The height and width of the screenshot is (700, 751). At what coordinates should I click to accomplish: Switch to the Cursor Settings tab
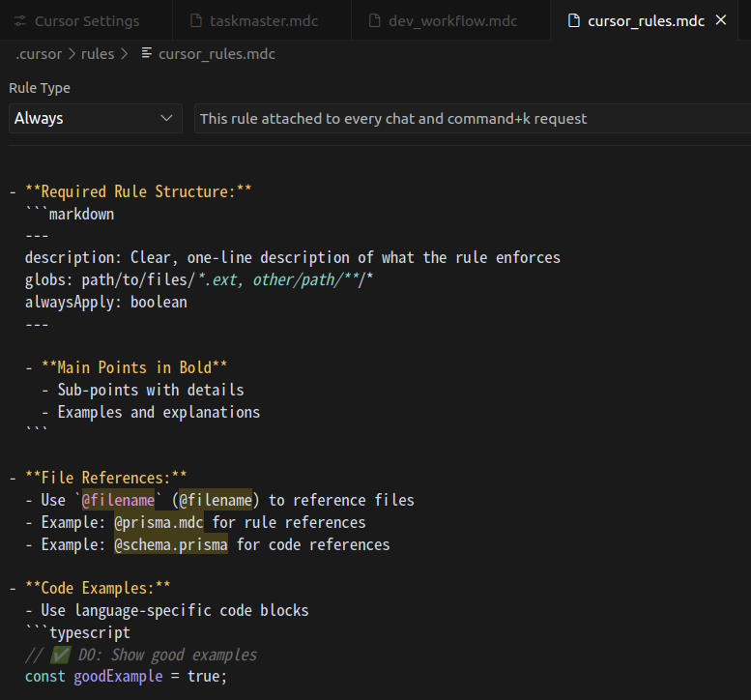coord(86,20)
